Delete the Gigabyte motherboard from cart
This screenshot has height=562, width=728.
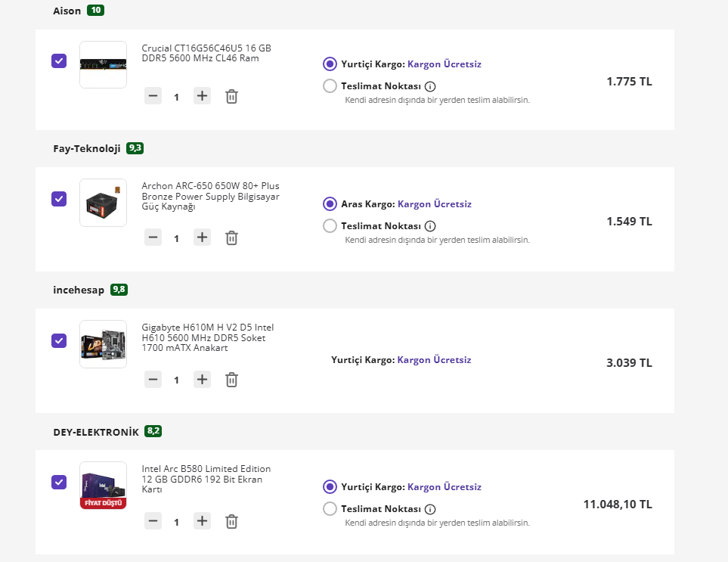[x=232, y=380]
